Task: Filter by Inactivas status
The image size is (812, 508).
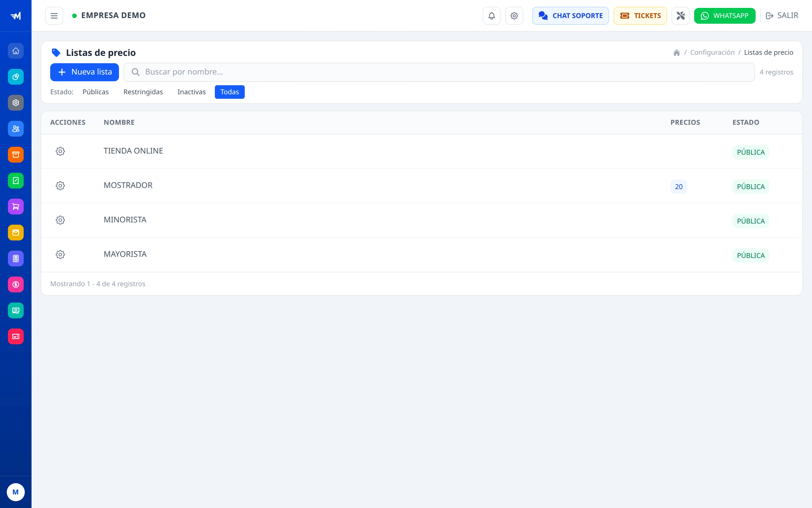Action: coord(192,92)
